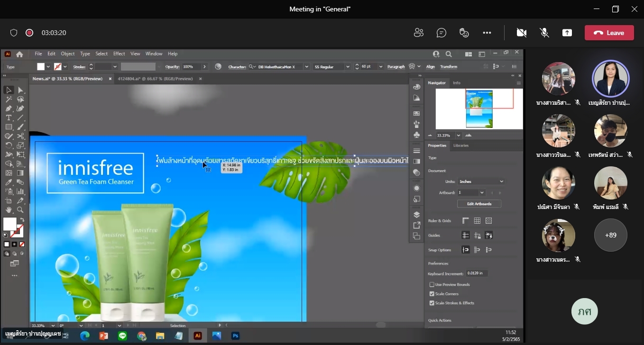Switch to the Info panel tab
The height and width of the screenshot is (345, 644).
pos(456,83)
